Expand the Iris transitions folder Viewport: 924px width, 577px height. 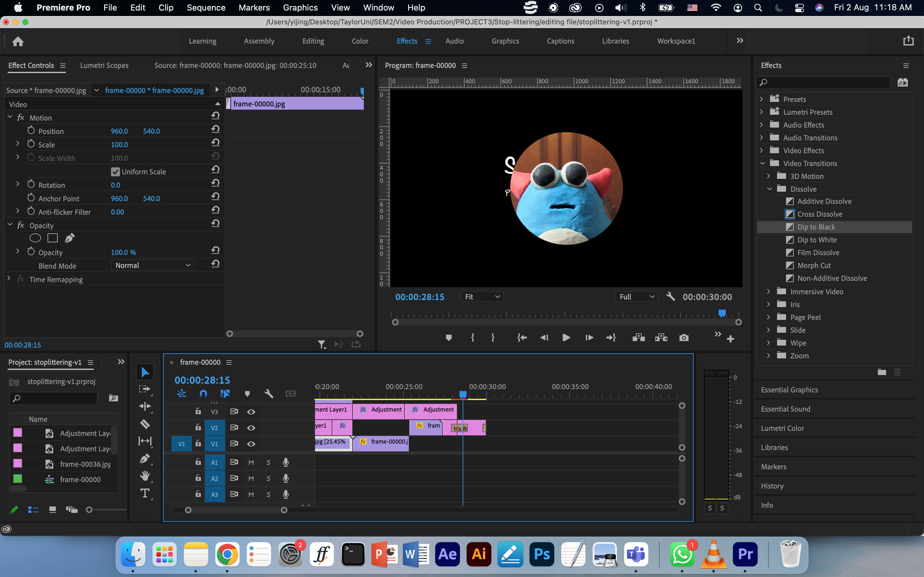[769, 304]
